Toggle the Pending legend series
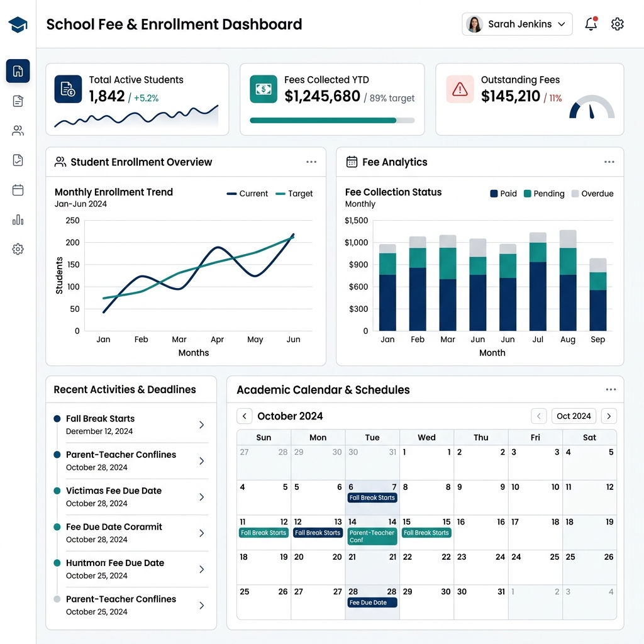 point(544,194)
